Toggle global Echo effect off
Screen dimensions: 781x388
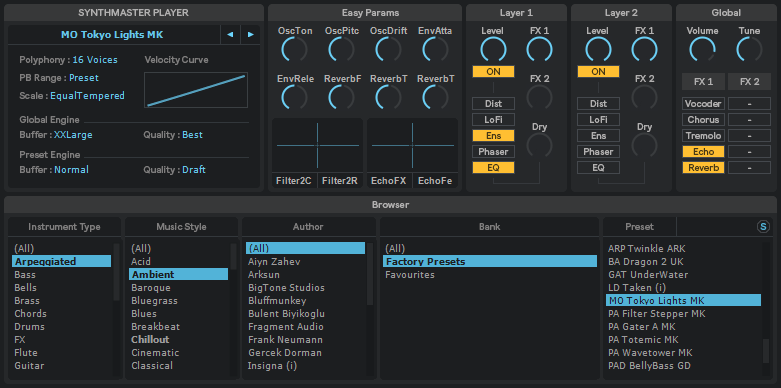pos(703,151)
